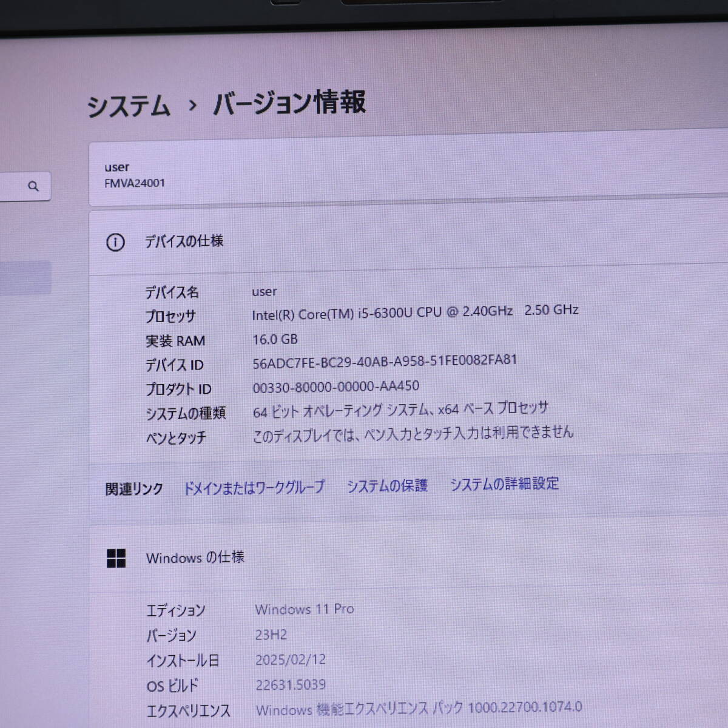Open ドメインまたはワークグループ link
Screen dimensions: 728x728
[254, 488]
